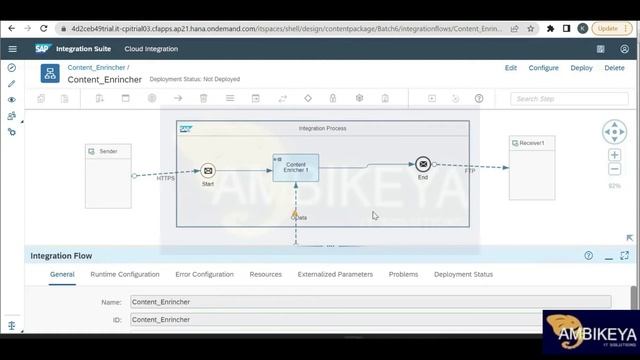Open the Call palette icon
The width and height of the screenshot is (640, 360).
pos(256,98)
